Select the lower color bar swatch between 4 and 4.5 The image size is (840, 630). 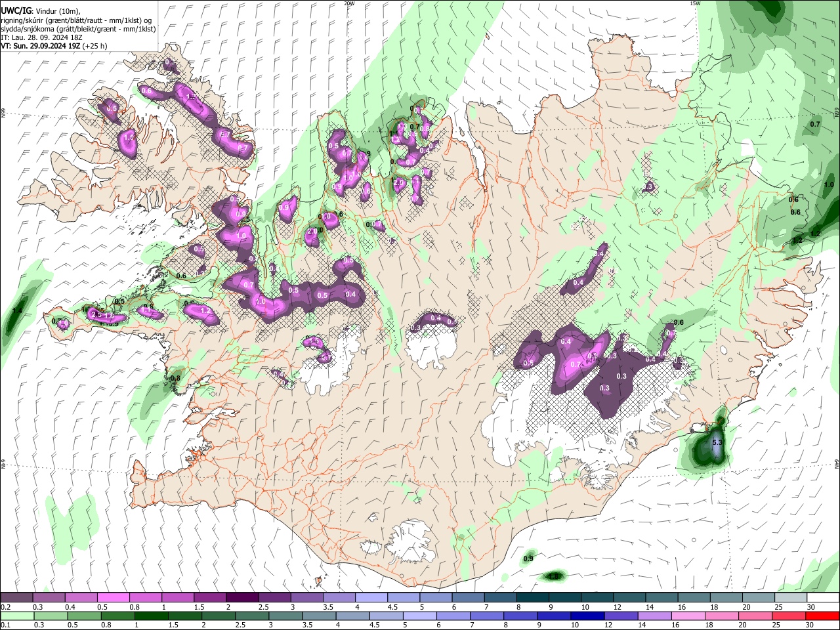(x=352, y=616)
